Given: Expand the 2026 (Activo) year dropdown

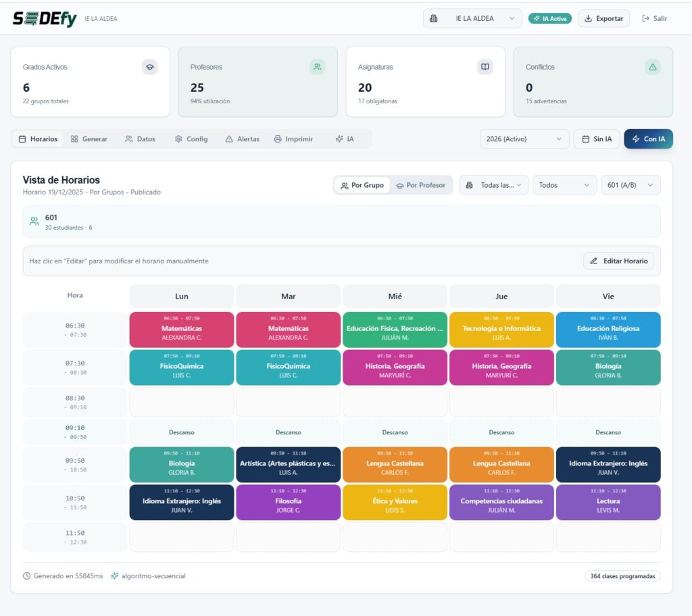Looking at the screenshot, I should (x=524, y=139).
